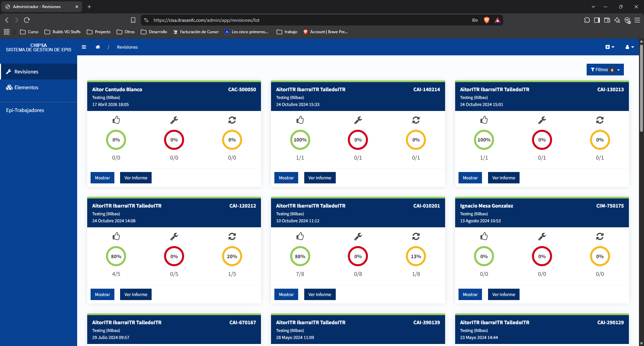Screen dimensions: 644x346
Task: Reload the page with browser refresh button
Action: (x=27, y=20)
